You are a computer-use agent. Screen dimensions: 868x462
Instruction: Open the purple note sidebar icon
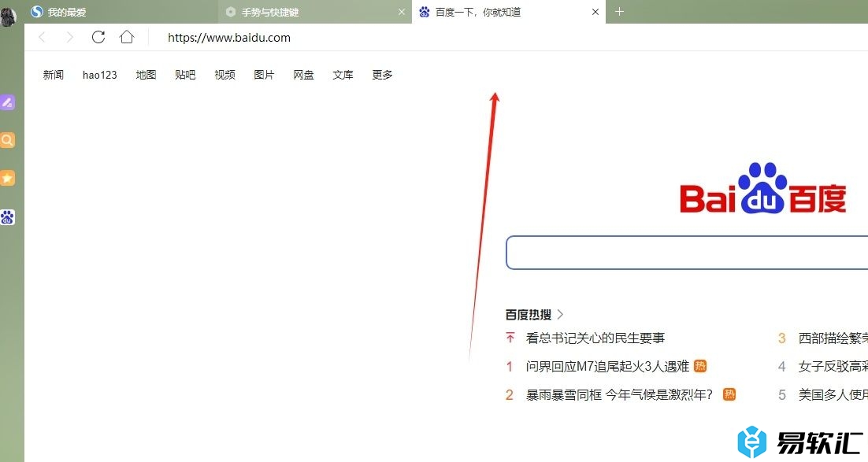point(7,102)
